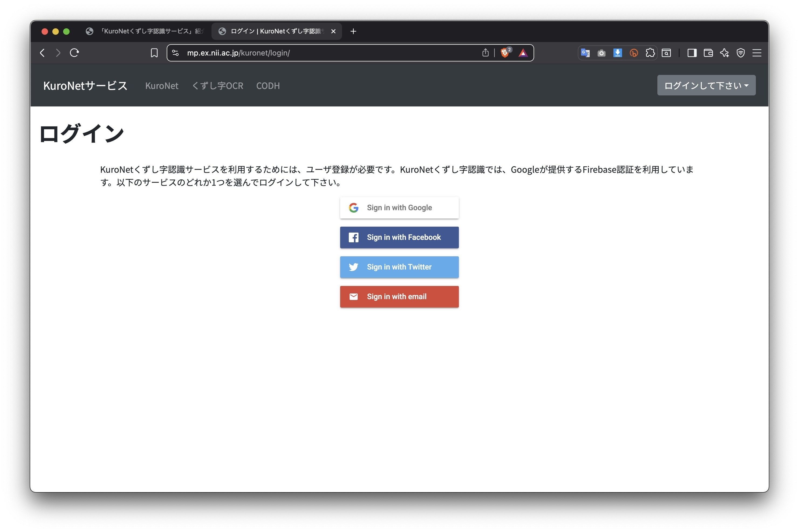Click the Brave Shields icon
Screen dimensions: 799x532
pos(505,53)
